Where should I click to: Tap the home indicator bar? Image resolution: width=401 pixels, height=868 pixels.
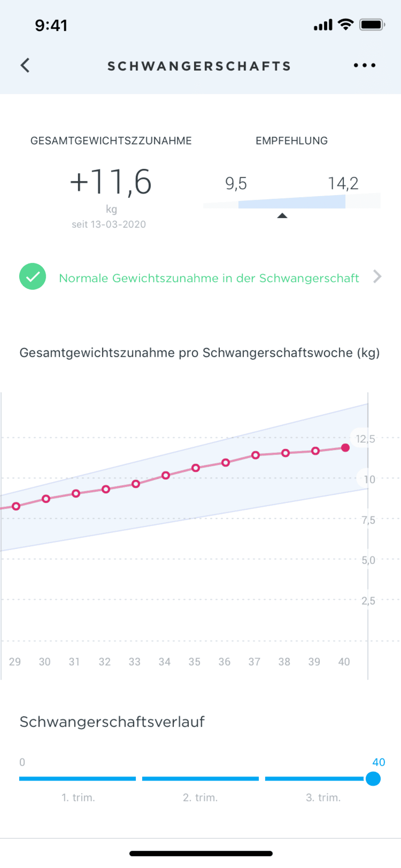(x=200, y=854)
